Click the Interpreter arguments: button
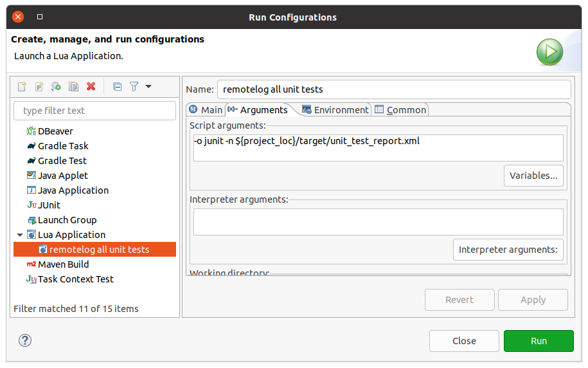The width and height of the screenshot is (588, 368). click(508, 250)
